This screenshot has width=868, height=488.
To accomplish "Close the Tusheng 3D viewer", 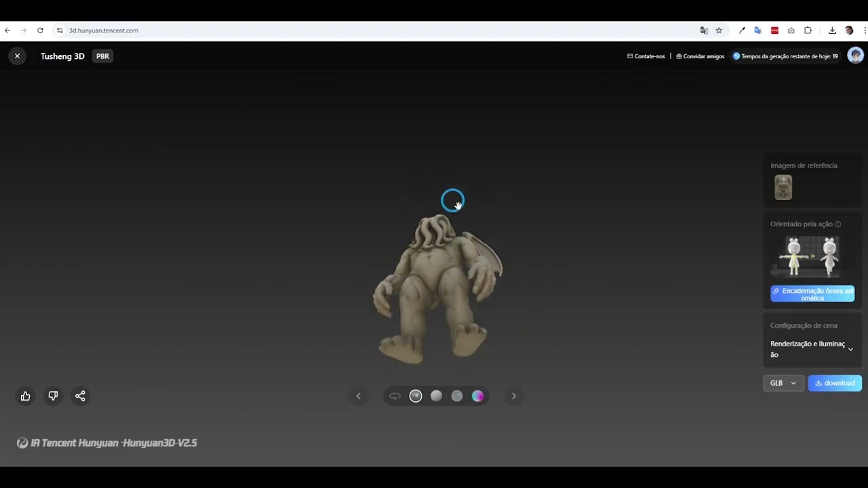I will click(17, 56).
